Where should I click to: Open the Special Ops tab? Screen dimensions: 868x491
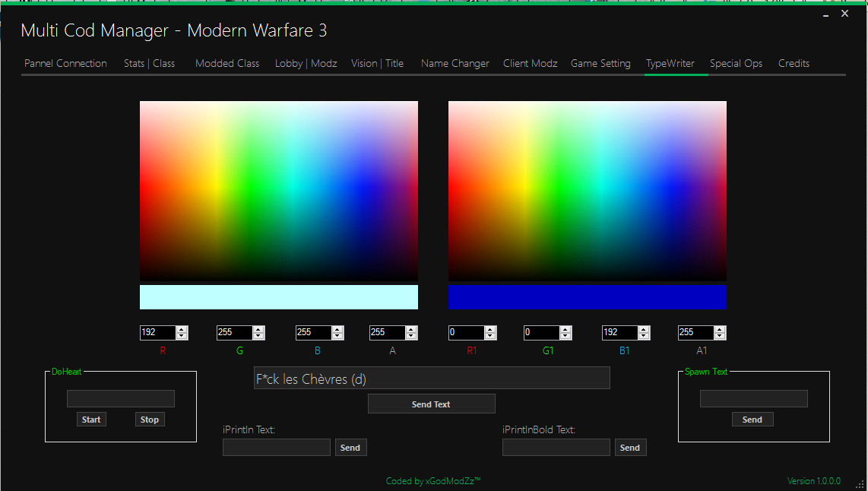click(x=737, y=64)
